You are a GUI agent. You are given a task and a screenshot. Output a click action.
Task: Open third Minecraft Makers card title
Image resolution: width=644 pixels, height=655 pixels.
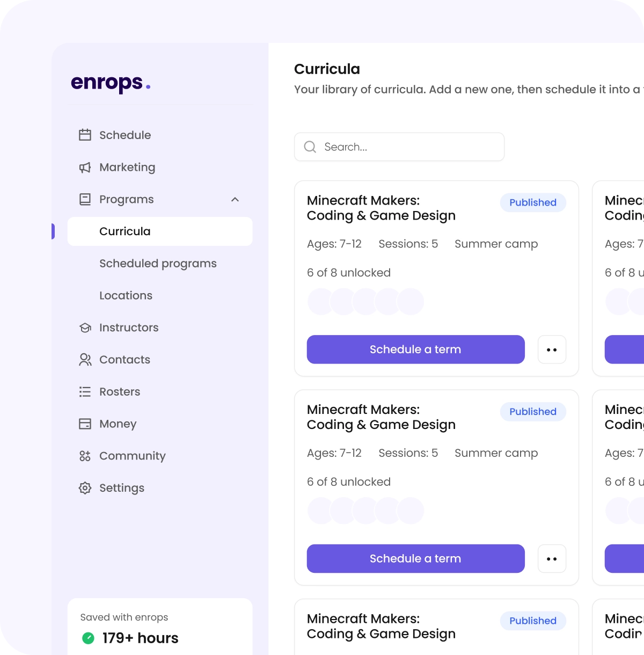point(381,627)
